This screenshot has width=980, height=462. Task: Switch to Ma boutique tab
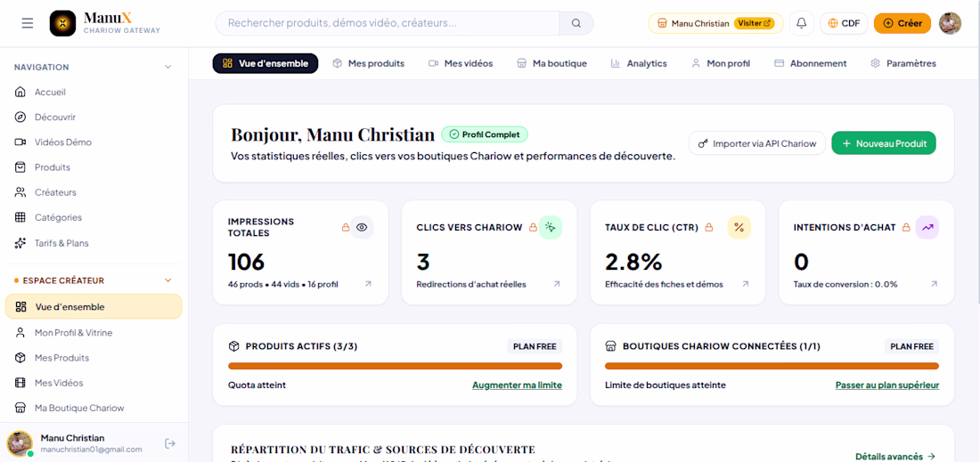(x=551, y=63)
